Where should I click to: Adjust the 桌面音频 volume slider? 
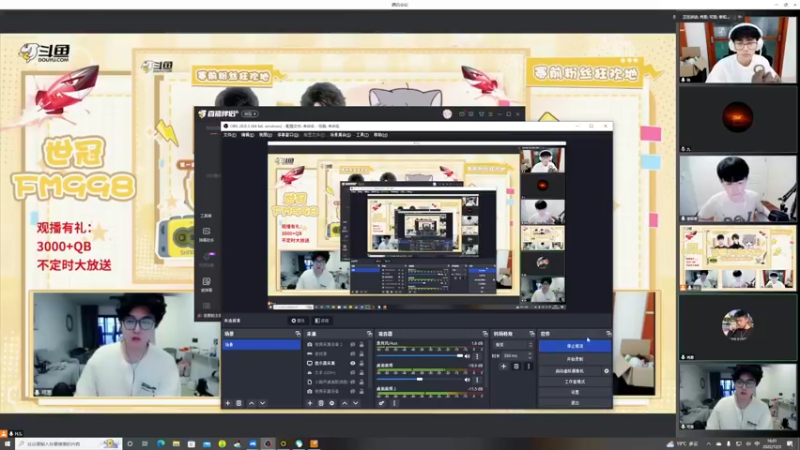[420, 380]
